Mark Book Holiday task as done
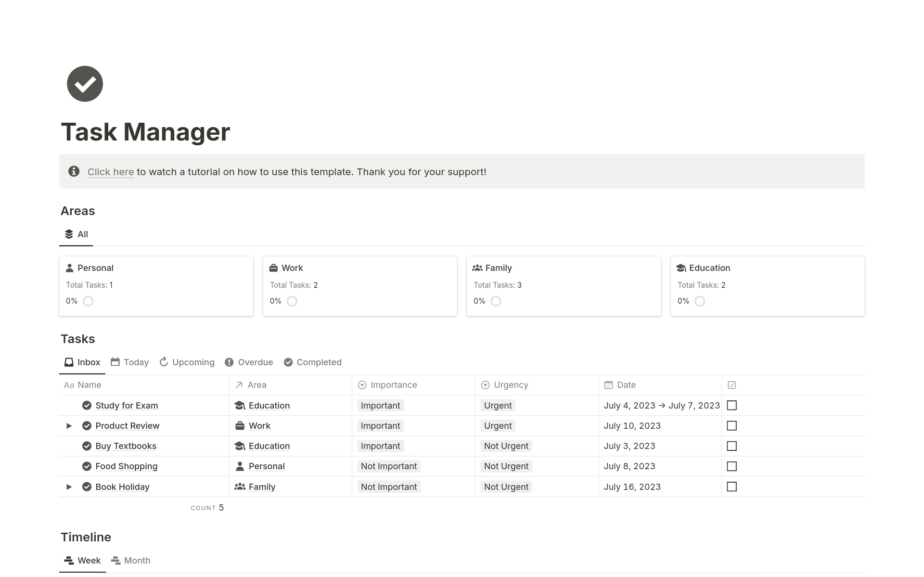 tap(731, 487)
